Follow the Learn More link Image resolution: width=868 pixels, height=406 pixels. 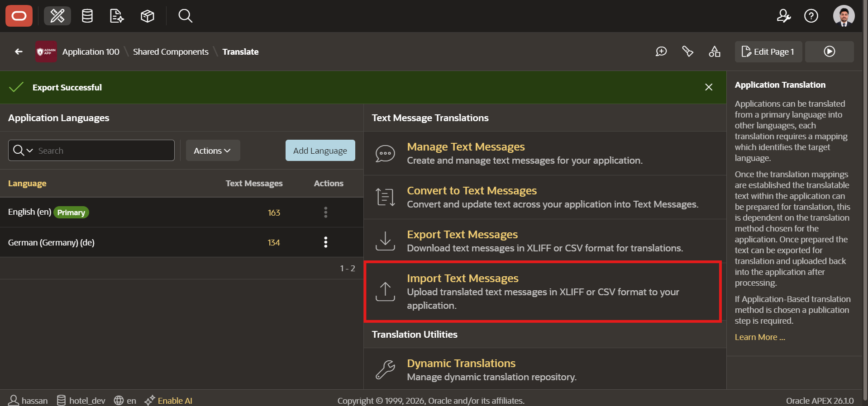pos(760,337)
